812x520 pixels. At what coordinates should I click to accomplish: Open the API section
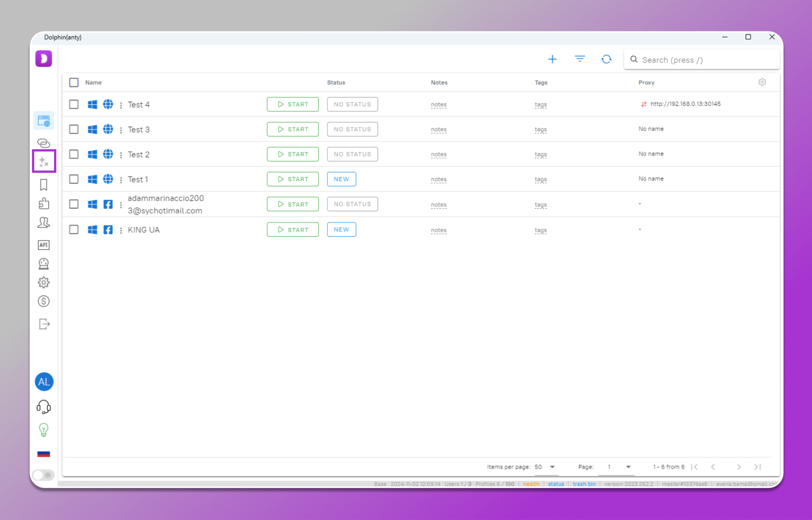[x=44, y=245]
